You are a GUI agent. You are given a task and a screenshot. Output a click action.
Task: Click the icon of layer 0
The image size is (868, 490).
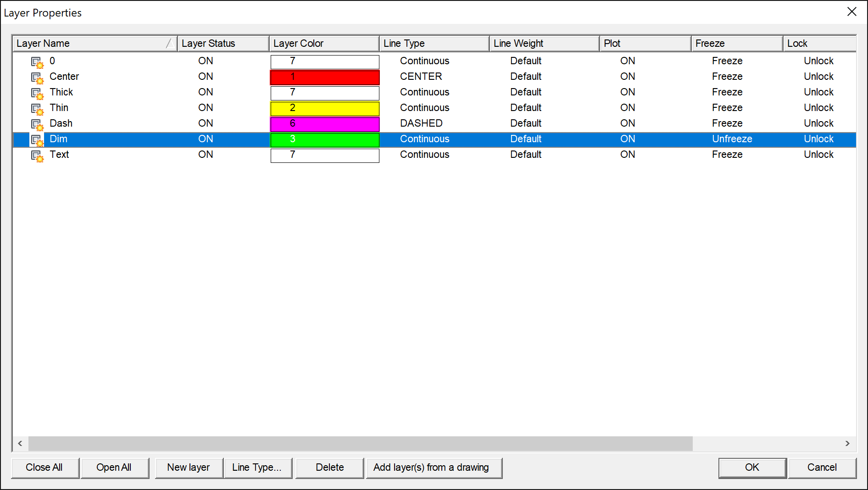tap(37, 61)
